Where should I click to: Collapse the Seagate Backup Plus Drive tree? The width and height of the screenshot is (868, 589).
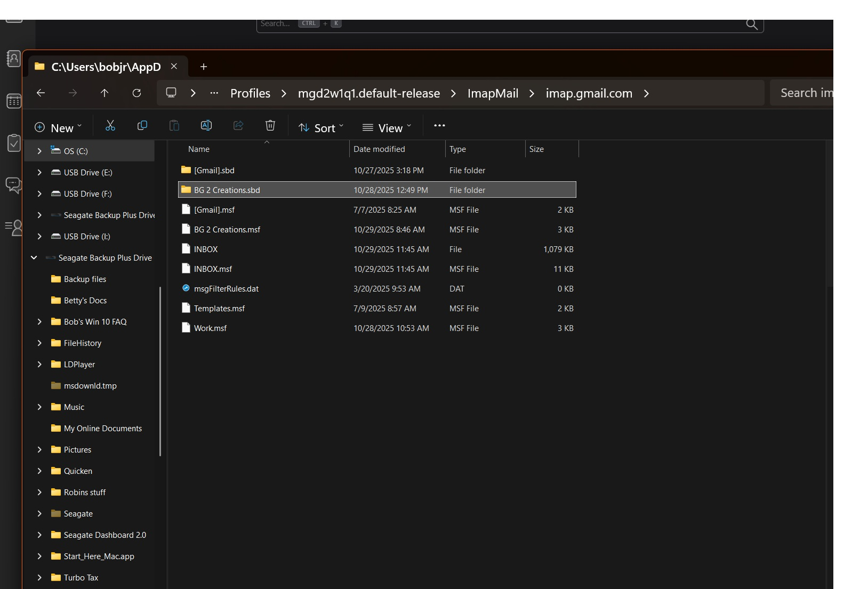point(34,258)
